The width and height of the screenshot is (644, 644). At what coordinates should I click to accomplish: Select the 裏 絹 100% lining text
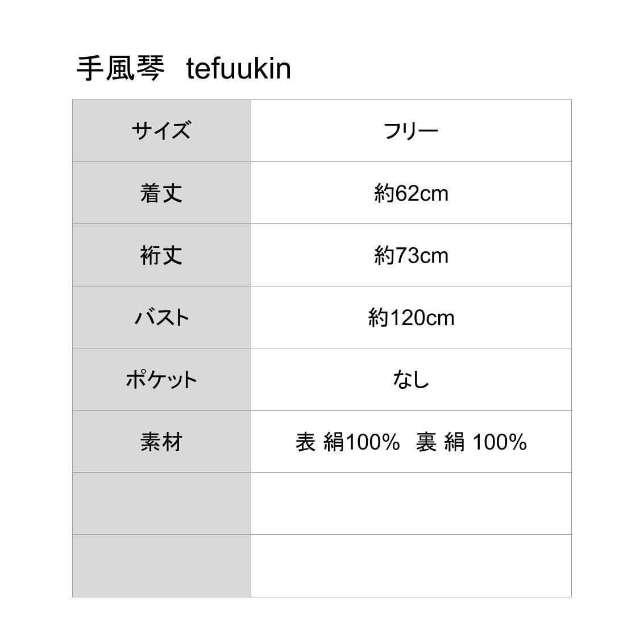pyautogui.click(x=471, y=442)
